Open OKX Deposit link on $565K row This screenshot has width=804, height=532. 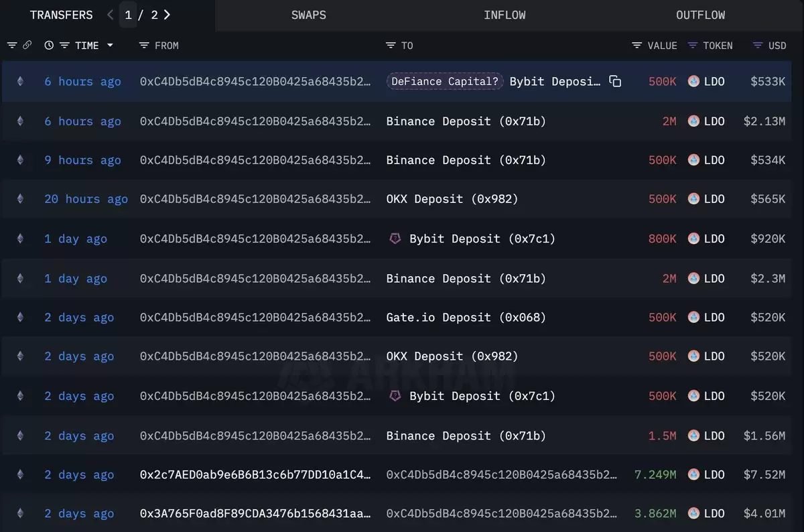click(x=452, y=199)
